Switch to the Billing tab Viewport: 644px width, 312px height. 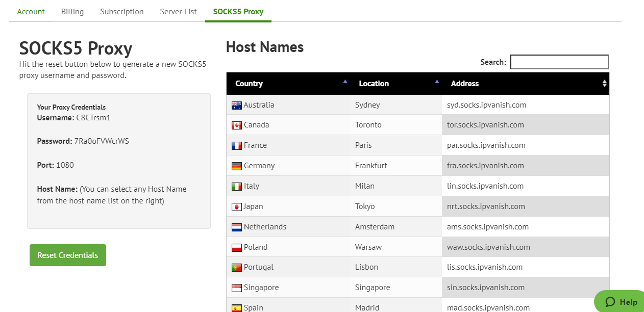click(x=72, y=11)
